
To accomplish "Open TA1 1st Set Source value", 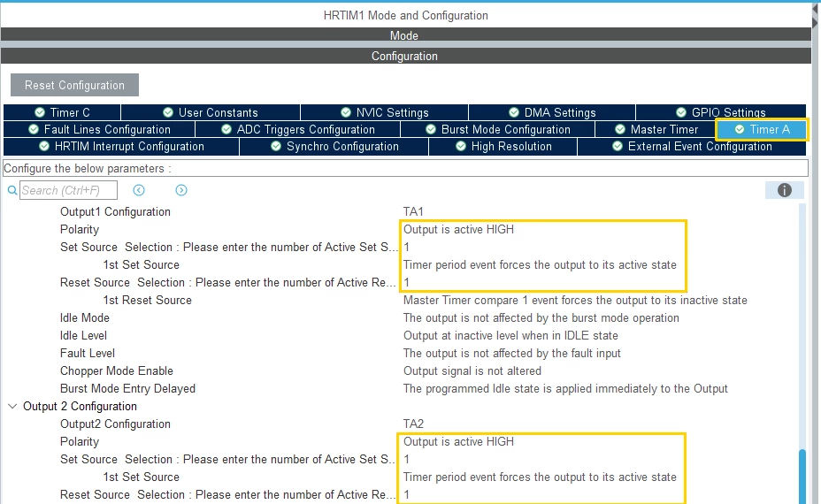I will (540, 265).
